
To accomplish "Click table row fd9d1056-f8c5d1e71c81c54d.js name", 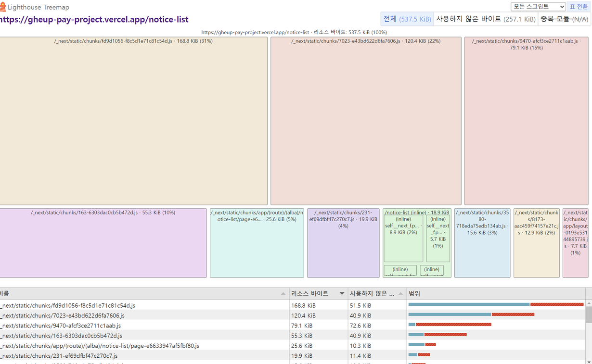I will tap(68, 305).
